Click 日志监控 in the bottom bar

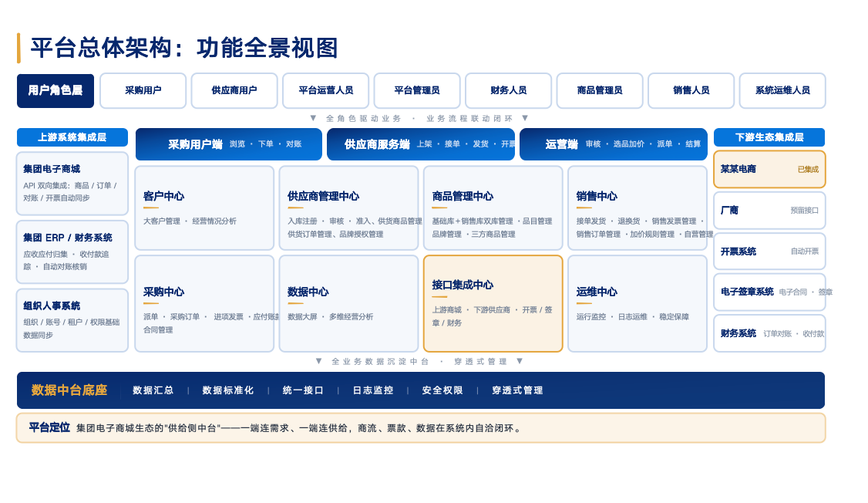coord(373,390)
